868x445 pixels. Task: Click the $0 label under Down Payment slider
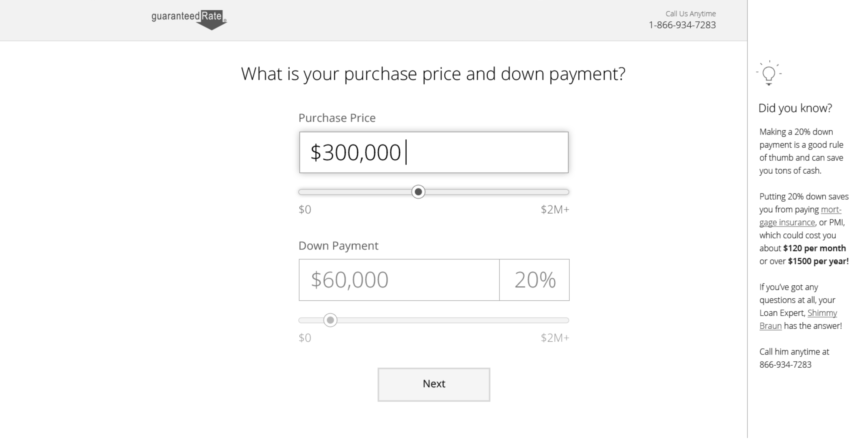pyautogui.click(x=305, y=338)
